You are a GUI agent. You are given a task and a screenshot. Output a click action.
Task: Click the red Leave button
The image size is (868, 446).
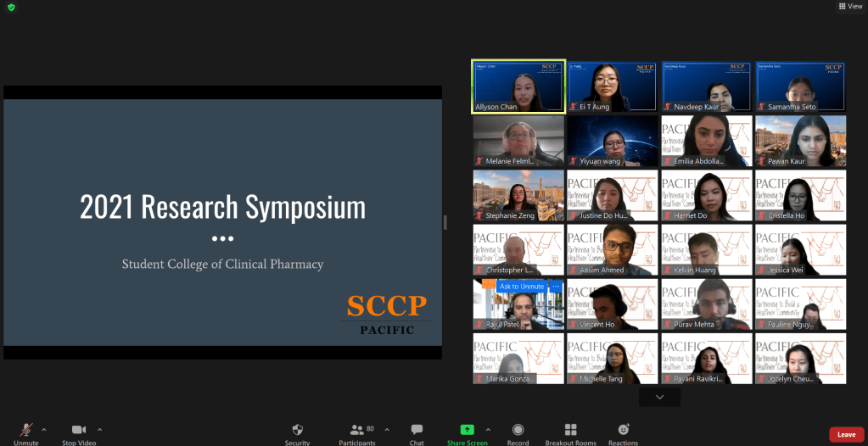point(846,434)
